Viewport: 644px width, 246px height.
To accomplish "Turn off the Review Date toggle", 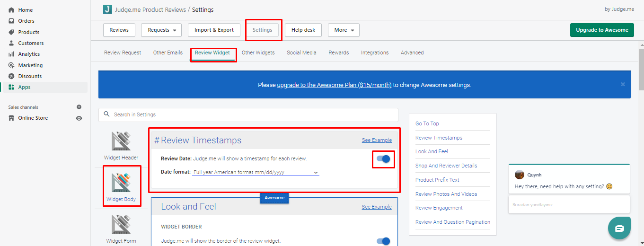I will tap(383, 159).
